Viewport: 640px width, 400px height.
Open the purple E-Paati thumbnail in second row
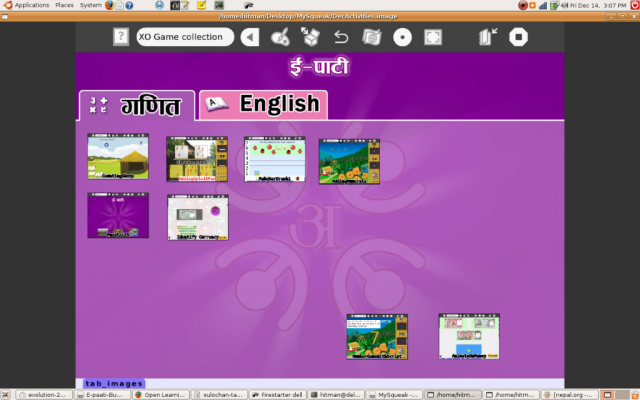pos(118,216)
